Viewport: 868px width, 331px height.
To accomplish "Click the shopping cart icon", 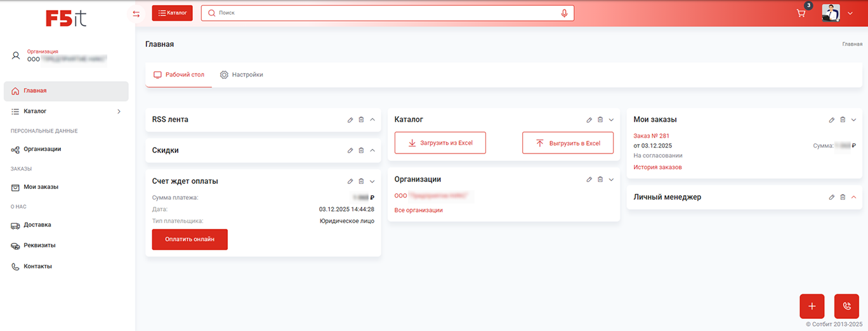I will 801,13.
